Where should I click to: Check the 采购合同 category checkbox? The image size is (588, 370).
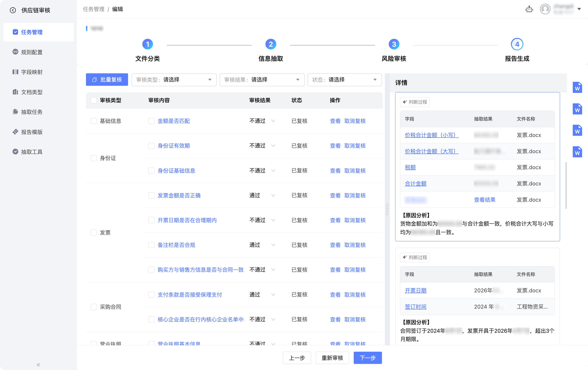pos(94,307)
